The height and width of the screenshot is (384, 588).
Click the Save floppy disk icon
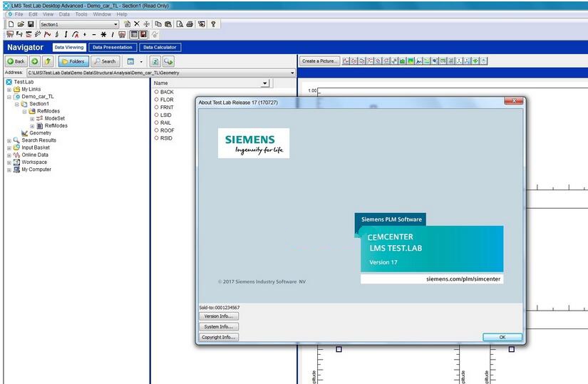click(31, 24)
